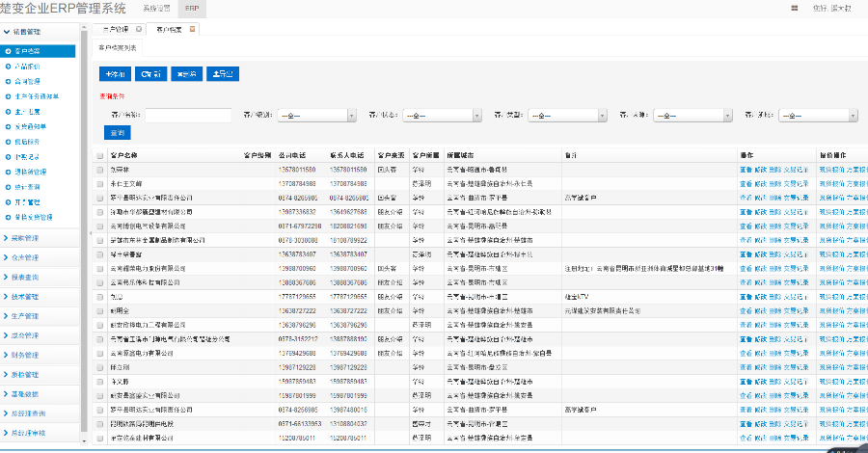This screenshot has width=868, height=453.
Task: Expand the 总经理查询 sidebar section
Action: click(x=39, y=413)
